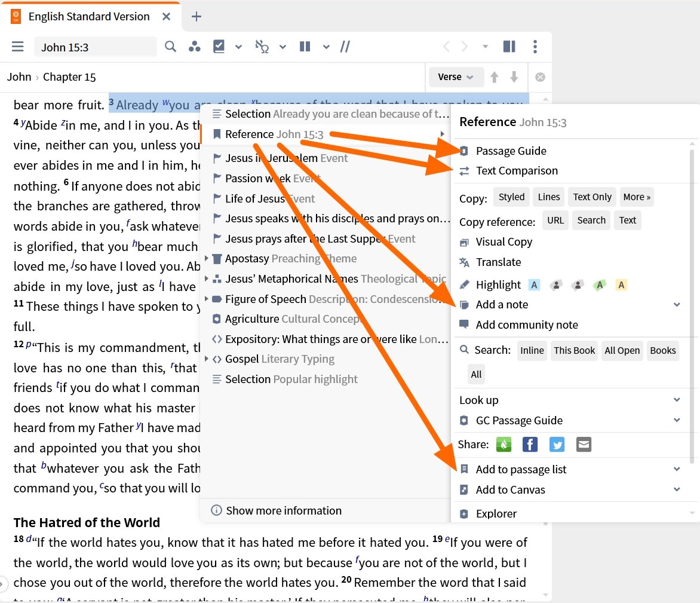
Task: Open dropdown arrow next to columns icon
Action: (x=326, y=47)
